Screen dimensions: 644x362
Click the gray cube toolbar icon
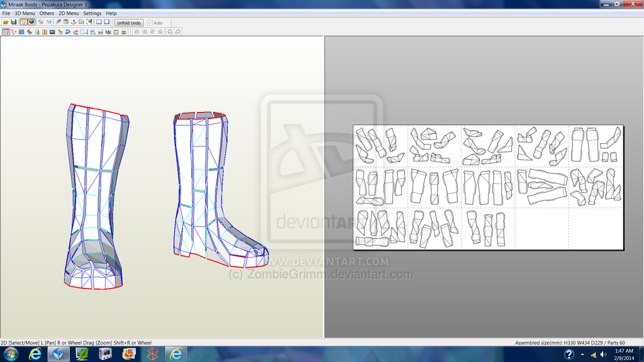(x=41, y=22)
